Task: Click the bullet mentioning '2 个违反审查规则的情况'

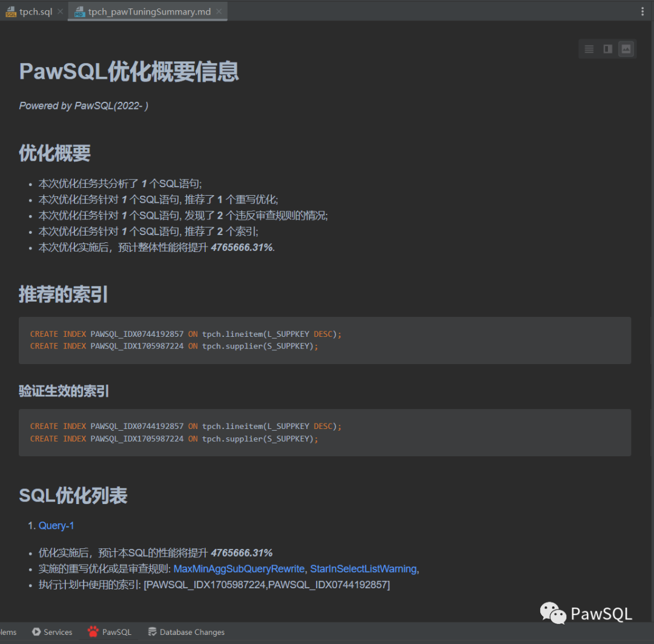Action: (x=183, y=215)
